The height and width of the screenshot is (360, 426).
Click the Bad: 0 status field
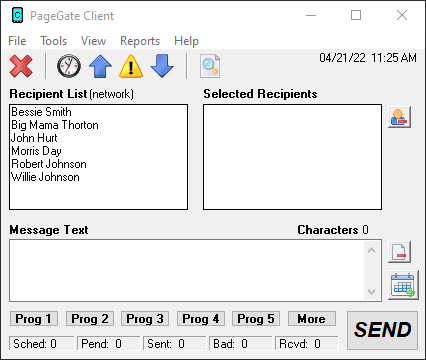coord(240,343)
